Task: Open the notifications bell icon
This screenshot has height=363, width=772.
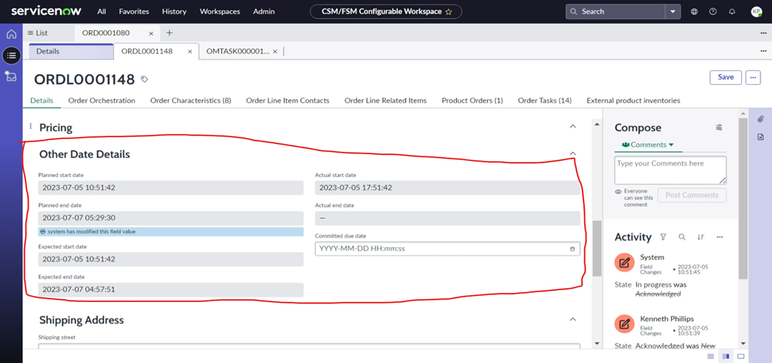Action: 732,12
